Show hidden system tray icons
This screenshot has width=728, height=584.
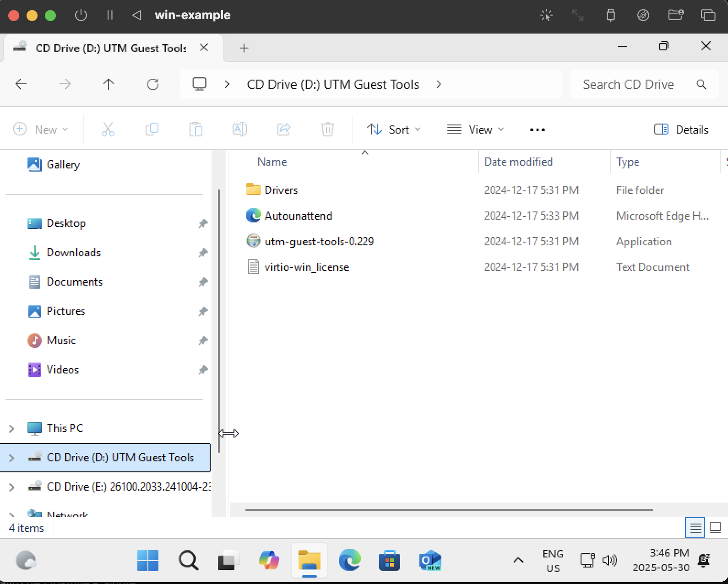(518, 561)
